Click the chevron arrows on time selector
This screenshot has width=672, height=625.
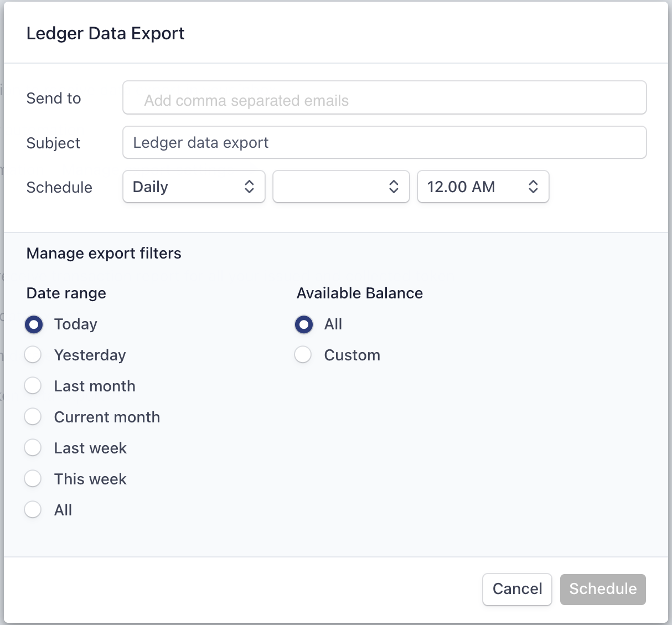pos(533,187)
